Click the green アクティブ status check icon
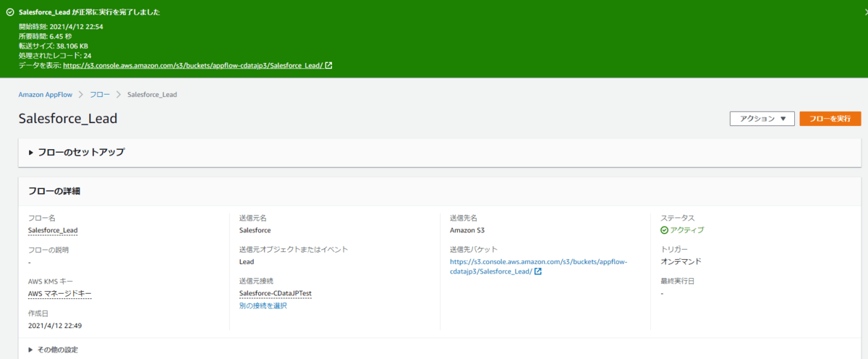This screenshot has height=359, width=868. tap(664, 230)
